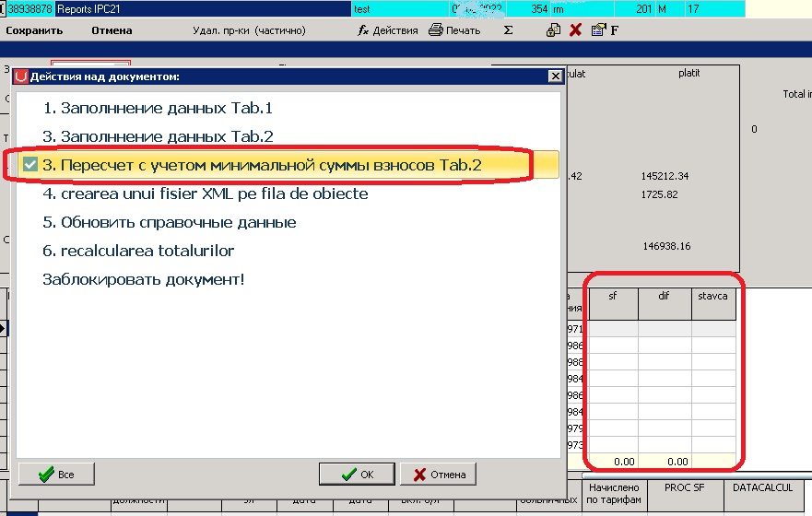Click Отмена in the top toolbar
Image resolution: width=812 pixels, height=516 pixels.
(x=112, y=30)
